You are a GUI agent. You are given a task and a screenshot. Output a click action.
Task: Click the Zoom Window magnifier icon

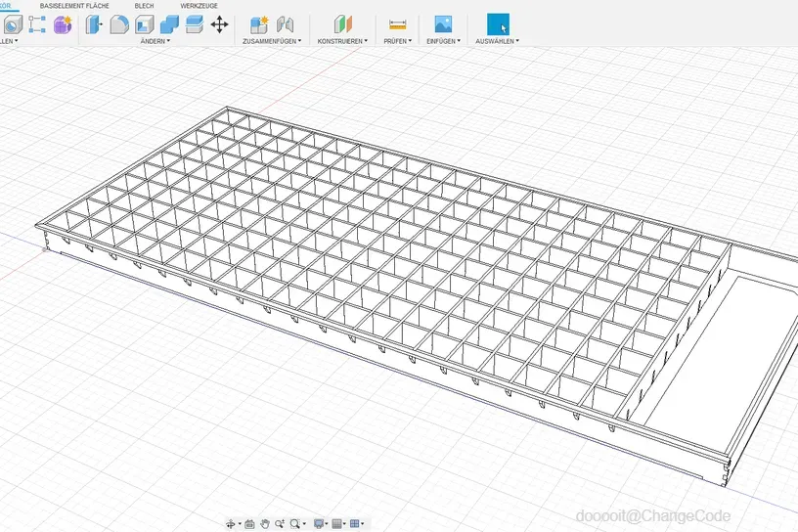pos(294,524)
